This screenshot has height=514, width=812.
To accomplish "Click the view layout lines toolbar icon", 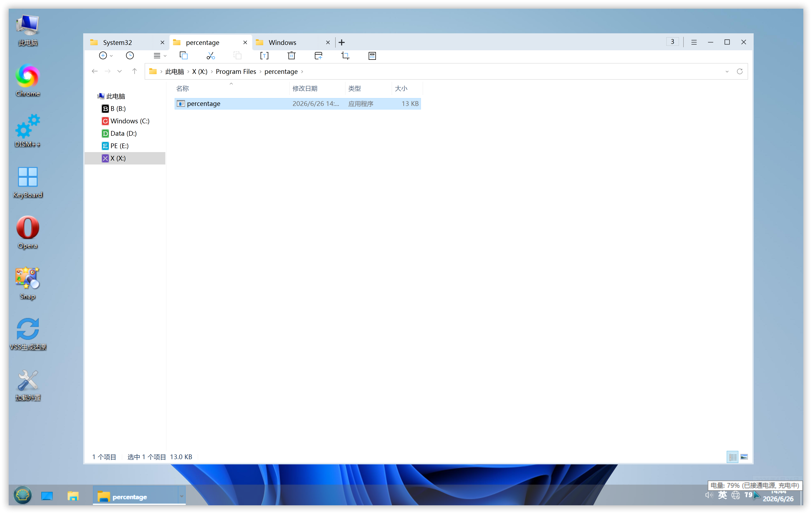I will pos(157,56).
